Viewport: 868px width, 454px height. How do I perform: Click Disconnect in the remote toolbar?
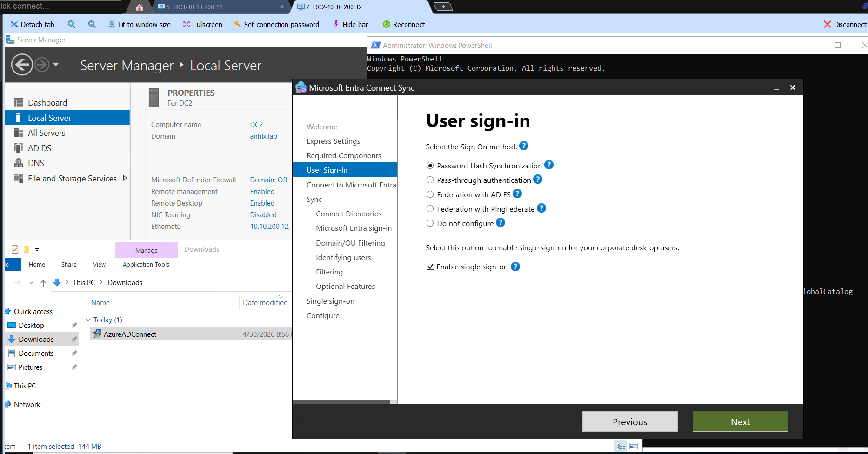[x=845, y=24]
